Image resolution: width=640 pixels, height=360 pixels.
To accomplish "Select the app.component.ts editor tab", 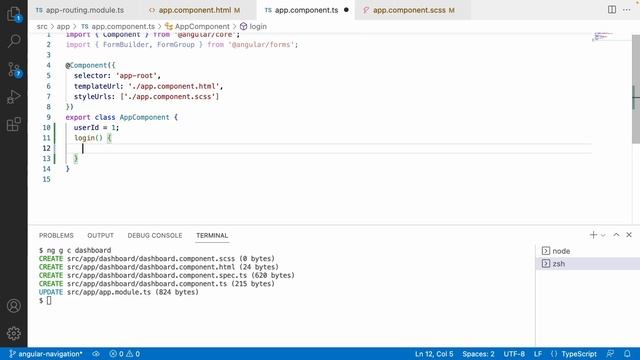I will pos(306,10).
